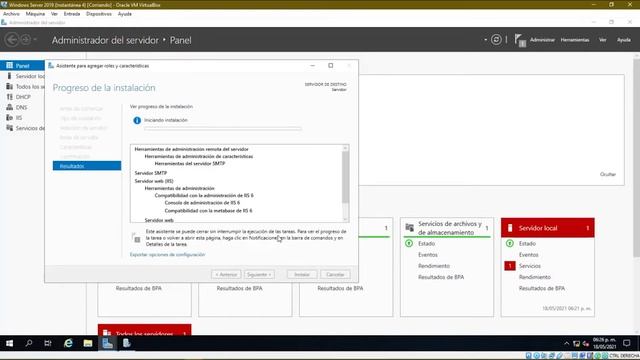640x360 pixels.
Task: Click the forward navigation arrow in Server Manager
Action: pyautogui.click(x=25, y=40)
